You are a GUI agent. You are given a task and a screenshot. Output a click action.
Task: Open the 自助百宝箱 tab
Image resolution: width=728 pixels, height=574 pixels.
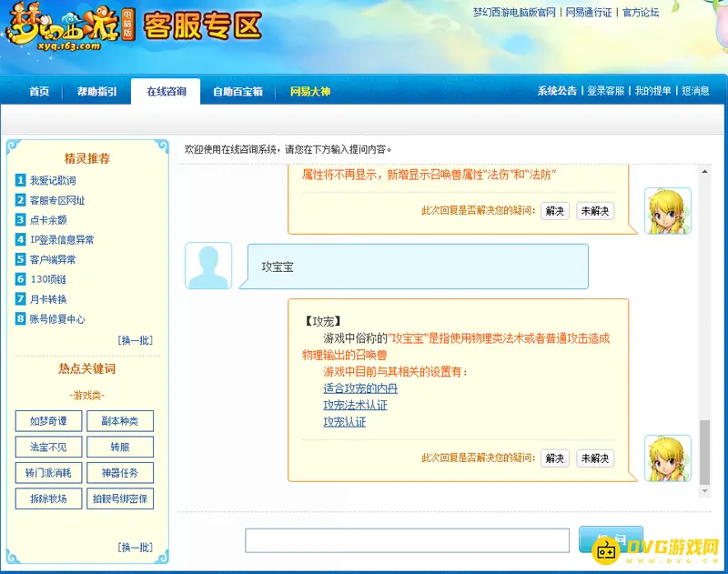click(238, 91)
